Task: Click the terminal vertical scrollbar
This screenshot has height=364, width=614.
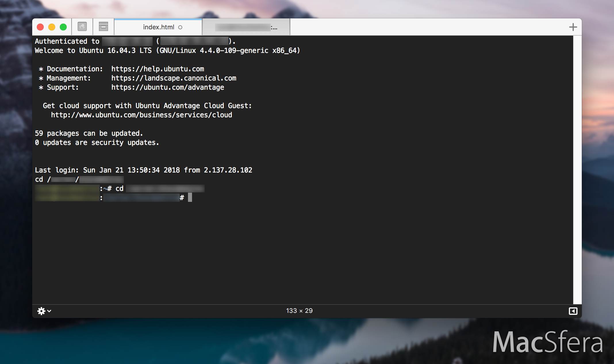Action: pyautogui.click(x=577, y=170)
